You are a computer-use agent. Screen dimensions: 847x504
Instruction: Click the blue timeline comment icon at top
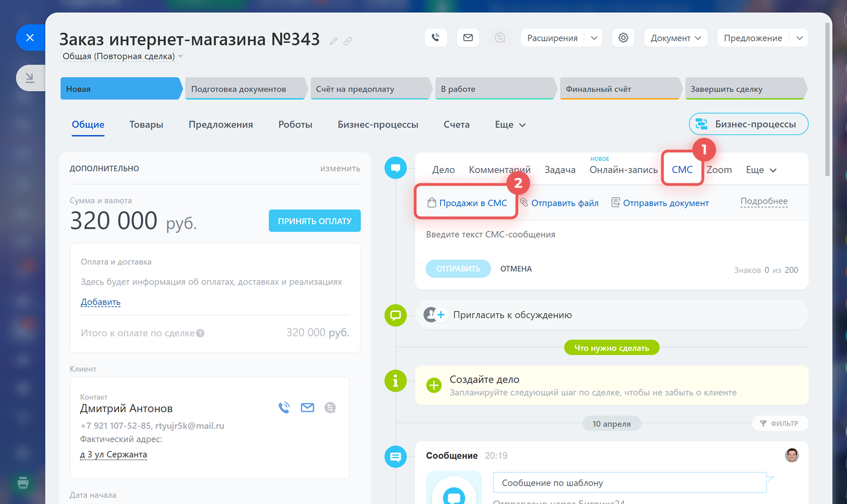click(396, 168)
